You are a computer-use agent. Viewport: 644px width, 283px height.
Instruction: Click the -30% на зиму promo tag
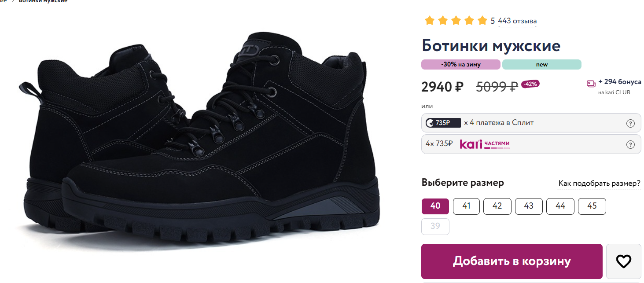461,65
